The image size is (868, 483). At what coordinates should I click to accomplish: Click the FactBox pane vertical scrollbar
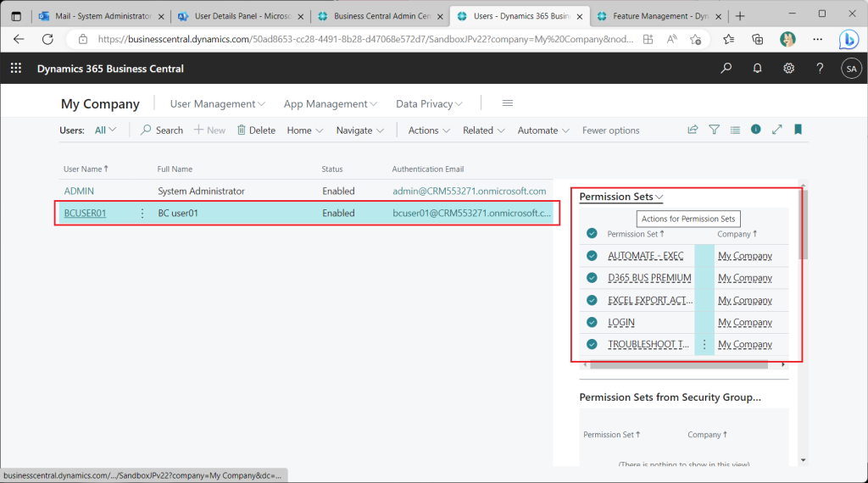pos(804,225)
